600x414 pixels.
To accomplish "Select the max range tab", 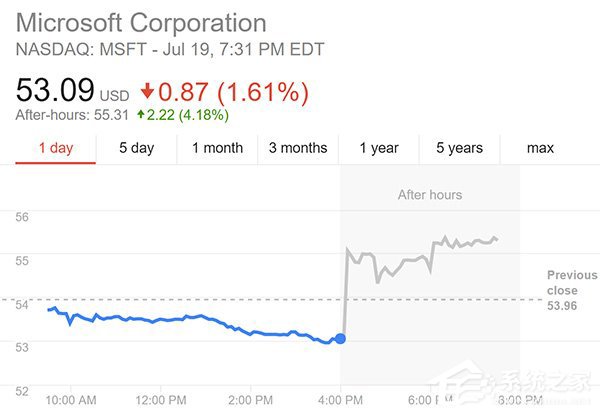I will point(540,148).
